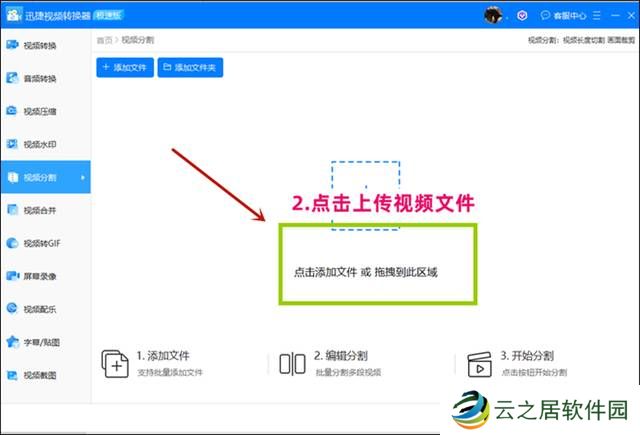
Task: Click the add file icon beside 1.添加文件
Action: point(115,364)
